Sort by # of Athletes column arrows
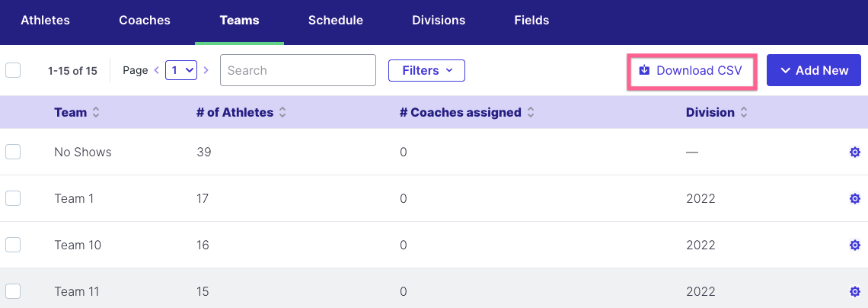 click(282, 113)
